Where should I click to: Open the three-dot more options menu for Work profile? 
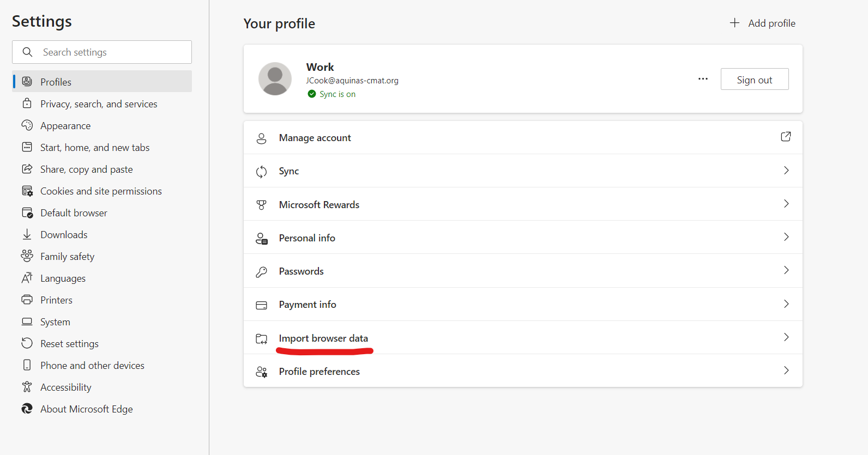703,79
